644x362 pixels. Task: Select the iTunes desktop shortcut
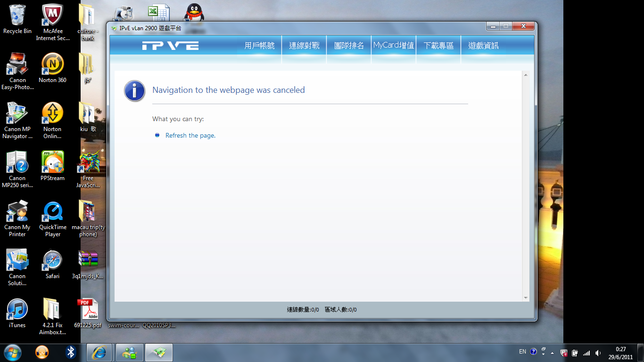pos(17,313)
